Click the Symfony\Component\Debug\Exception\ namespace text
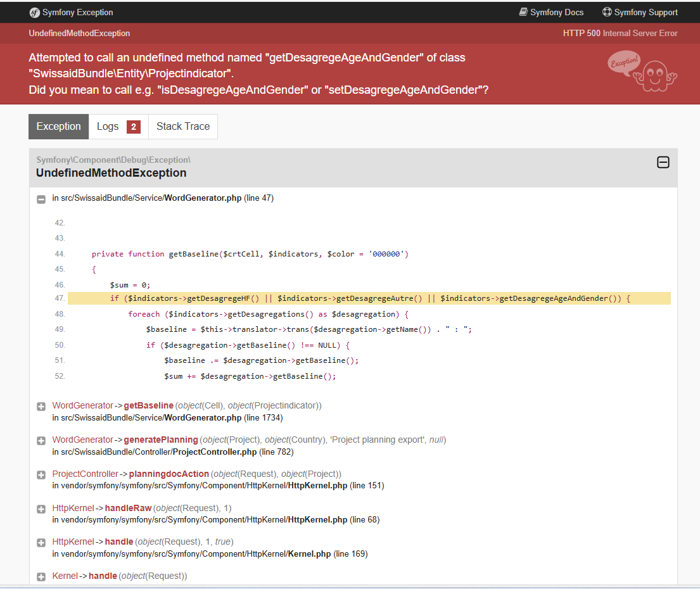Image resolution: width=700 pixels, height=589 pixels. coord(113,160)
